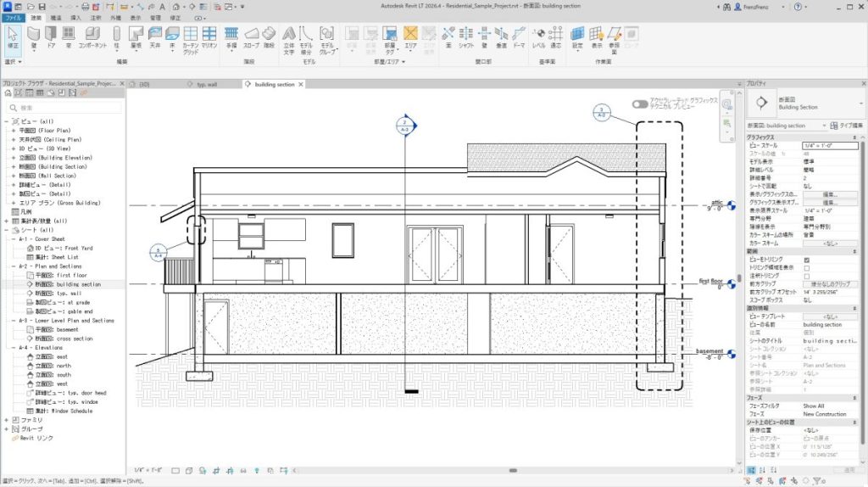Enable the トリミング領域を表示 checkbox
868x487 pixels.
point(806,268)
